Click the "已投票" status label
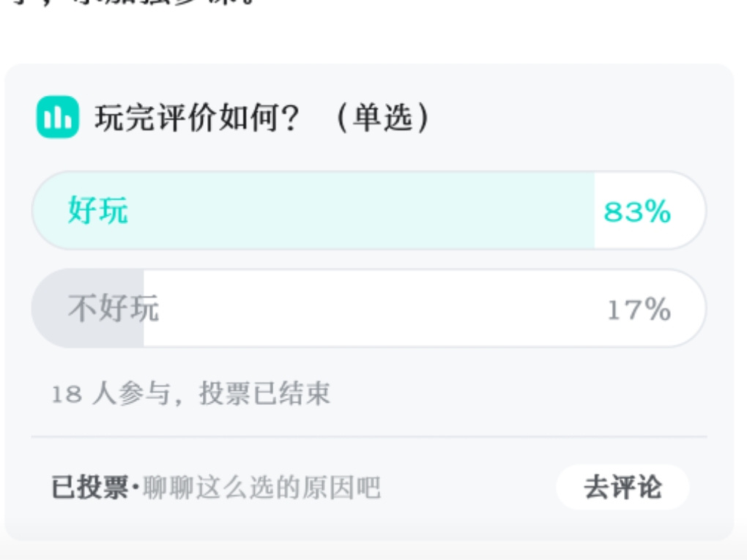The image size is (747, 560). tap(89, 488)
